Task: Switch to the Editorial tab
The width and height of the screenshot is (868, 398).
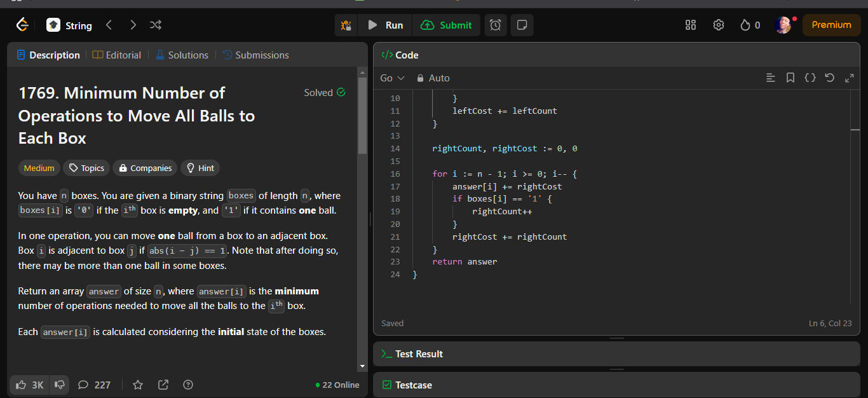Action: pos(117,55)
